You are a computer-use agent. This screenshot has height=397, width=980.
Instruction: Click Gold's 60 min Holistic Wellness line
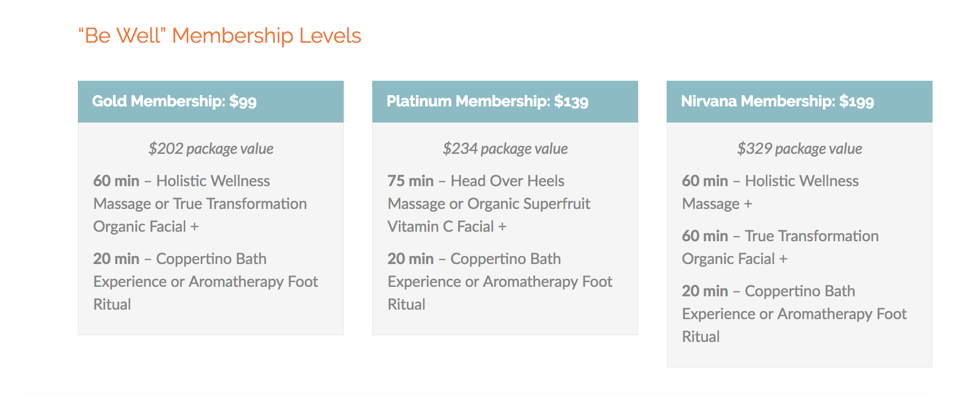click(x=181, y=181)
